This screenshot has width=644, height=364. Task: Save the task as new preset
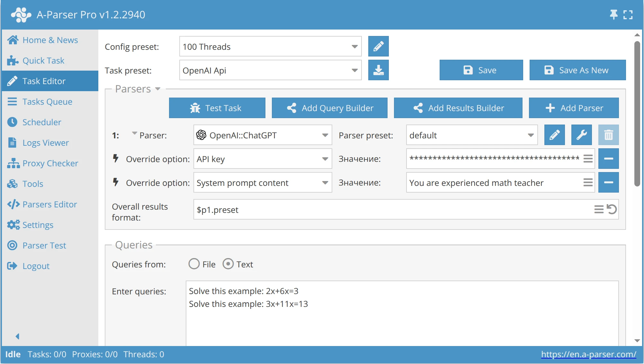(x=577, y=70)
